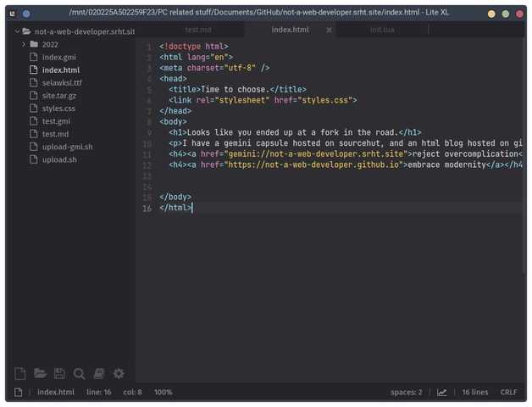This screenshot has width=532, height=407.
Task: Open the command finder book icon
Action: [99, 374]
